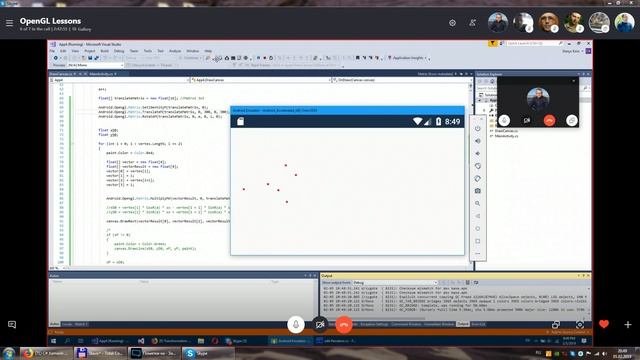Select DrawCanvas.cs in Solution Explorer
This screenshot has width=640, height=360.
coord(506,131)
